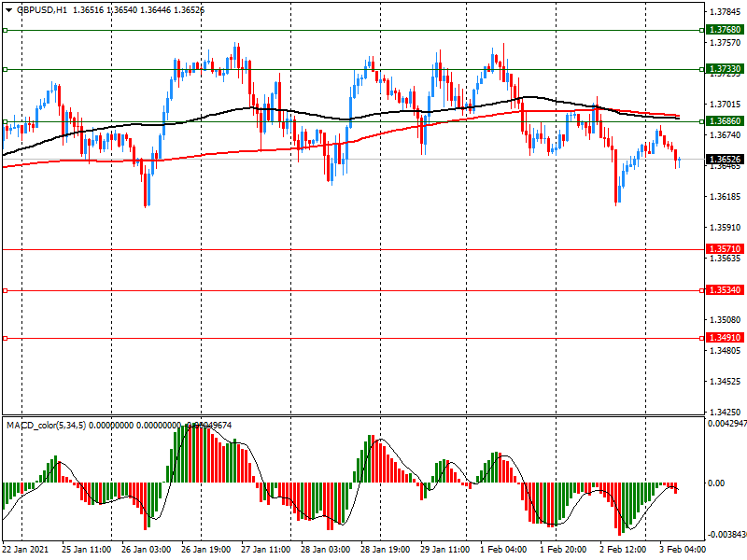Click left anchor square of 1.37680 line
The image size is (747, 560).
(x=5, y=30)
